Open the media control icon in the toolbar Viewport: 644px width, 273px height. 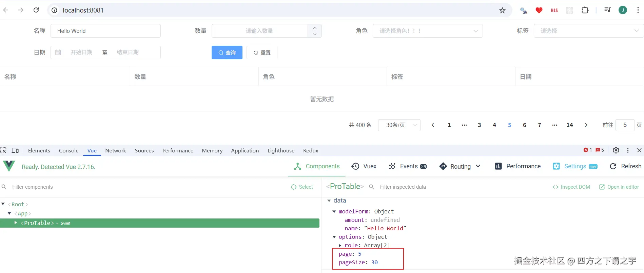[607, 10]
